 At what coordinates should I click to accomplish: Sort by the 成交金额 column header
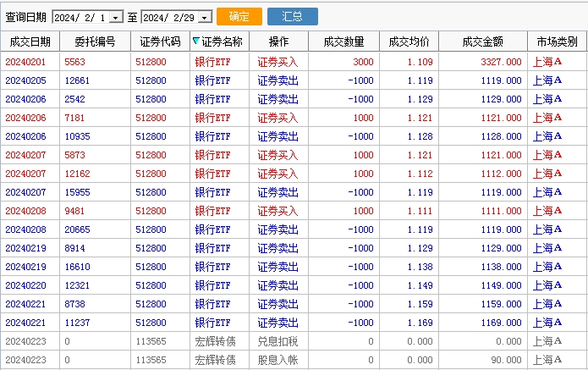tap(483, 41)
